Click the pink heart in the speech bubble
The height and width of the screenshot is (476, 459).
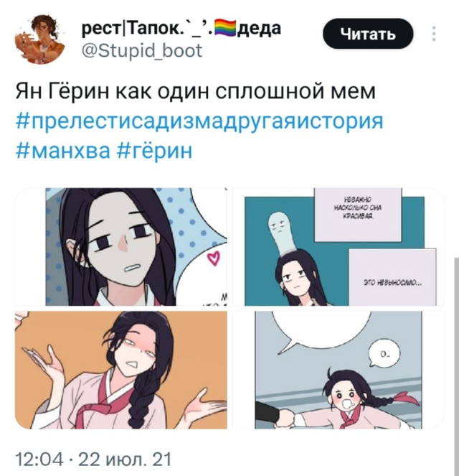[214, 258]
